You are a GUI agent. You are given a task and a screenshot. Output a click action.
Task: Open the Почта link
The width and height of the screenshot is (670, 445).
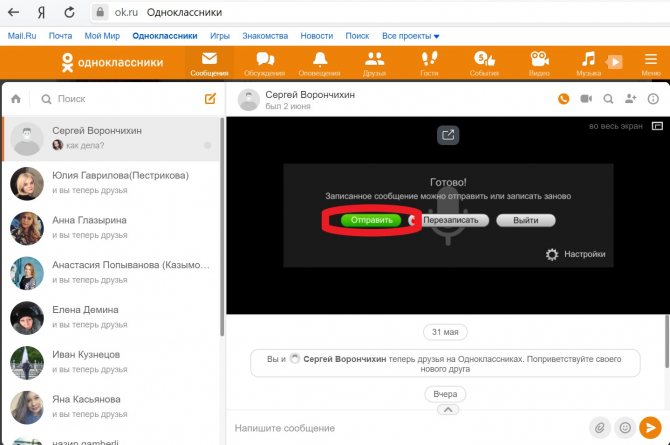(60, 36)
